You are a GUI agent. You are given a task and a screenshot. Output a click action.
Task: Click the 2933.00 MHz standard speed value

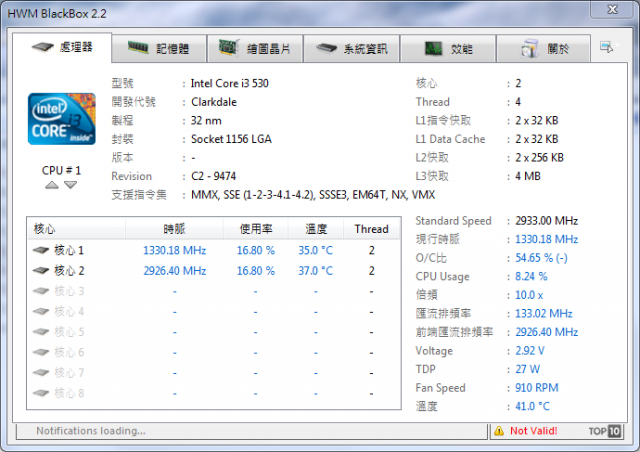[x=546, y=220]
